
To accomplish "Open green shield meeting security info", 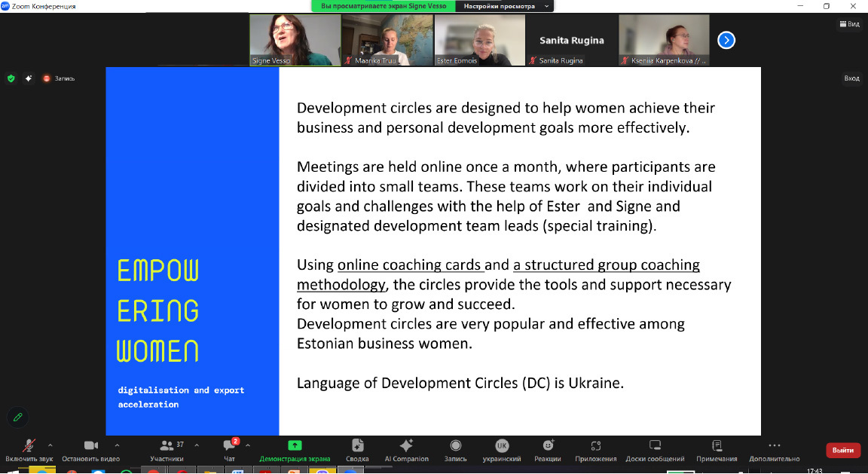I will 11,78.
